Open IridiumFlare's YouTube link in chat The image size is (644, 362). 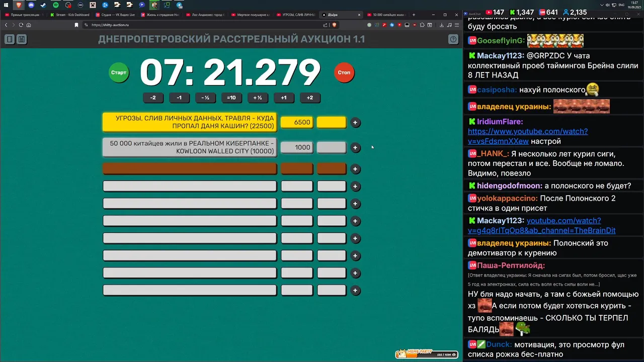tap(528, 136)
